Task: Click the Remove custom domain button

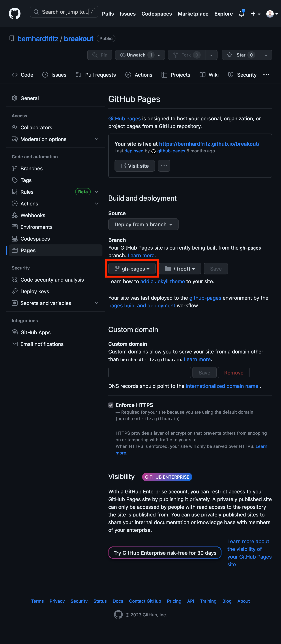Action: [233, 373]
